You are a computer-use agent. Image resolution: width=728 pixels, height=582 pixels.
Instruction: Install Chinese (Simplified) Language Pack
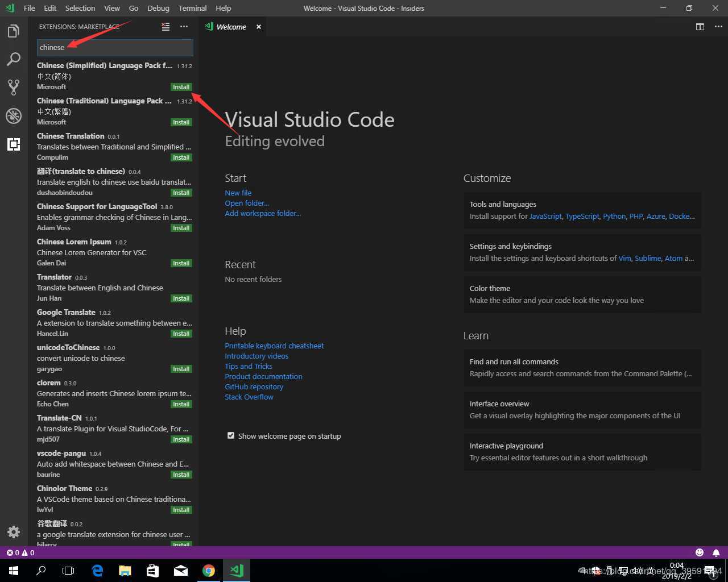point(181,87)
